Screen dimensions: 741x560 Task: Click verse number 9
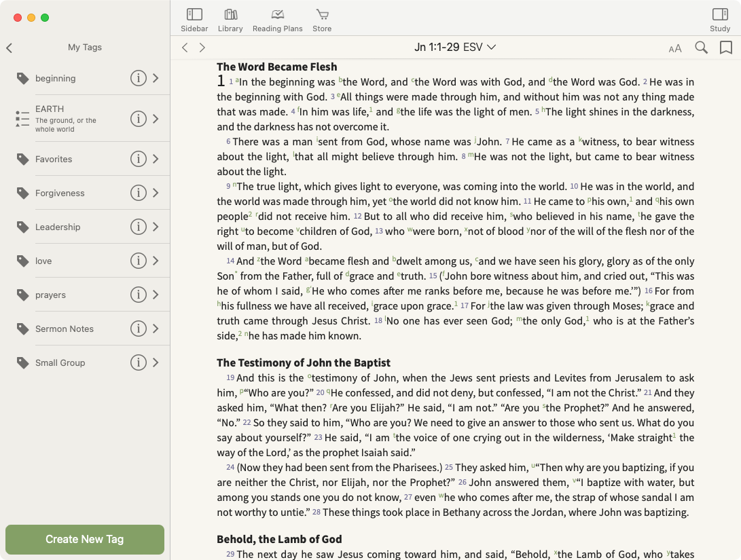[228, 186]
